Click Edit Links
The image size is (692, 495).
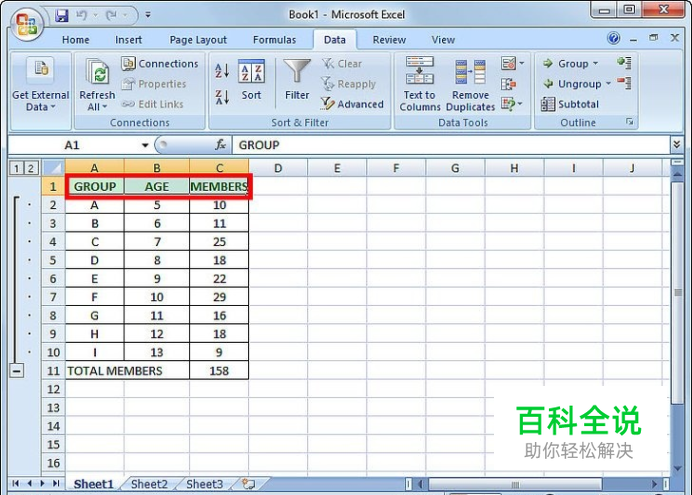153,104
